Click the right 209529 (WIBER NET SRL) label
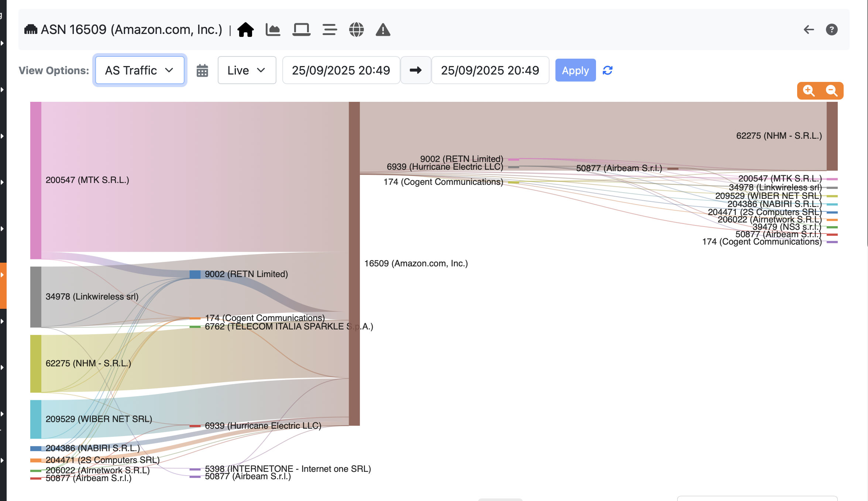 click(769, 196)
